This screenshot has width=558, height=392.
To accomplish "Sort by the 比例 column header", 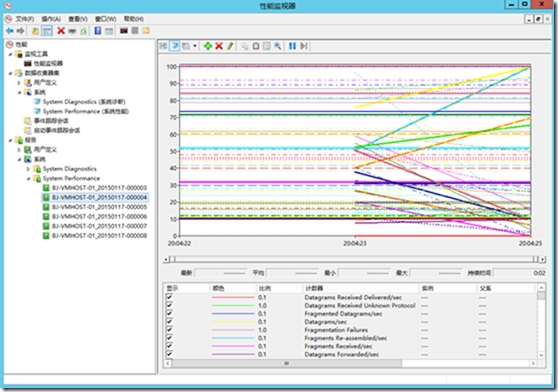I will tap(279, 288).
